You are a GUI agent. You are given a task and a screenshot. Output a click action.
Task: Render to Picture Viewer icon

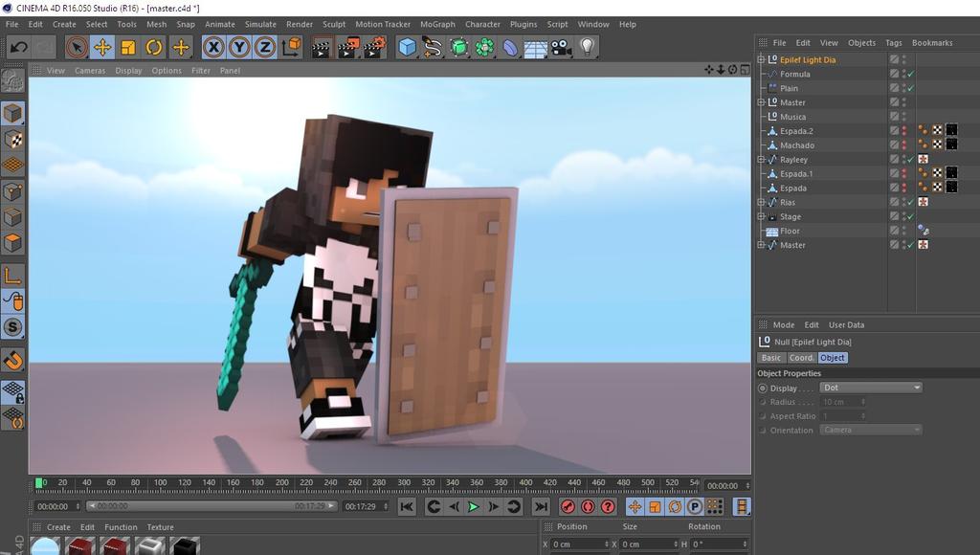[x=348, y=48]
